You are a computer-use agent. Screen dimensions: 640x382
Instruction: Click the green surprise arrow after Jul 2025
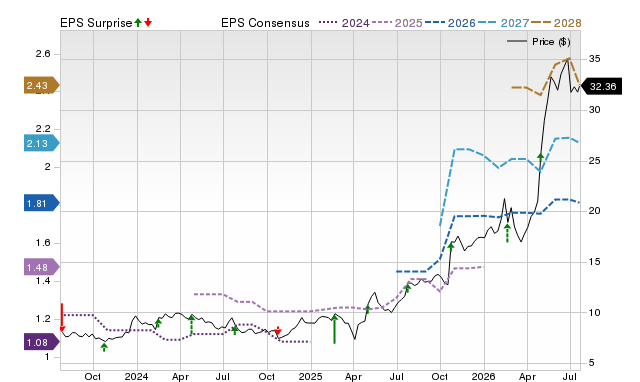[x=407, y=288]
